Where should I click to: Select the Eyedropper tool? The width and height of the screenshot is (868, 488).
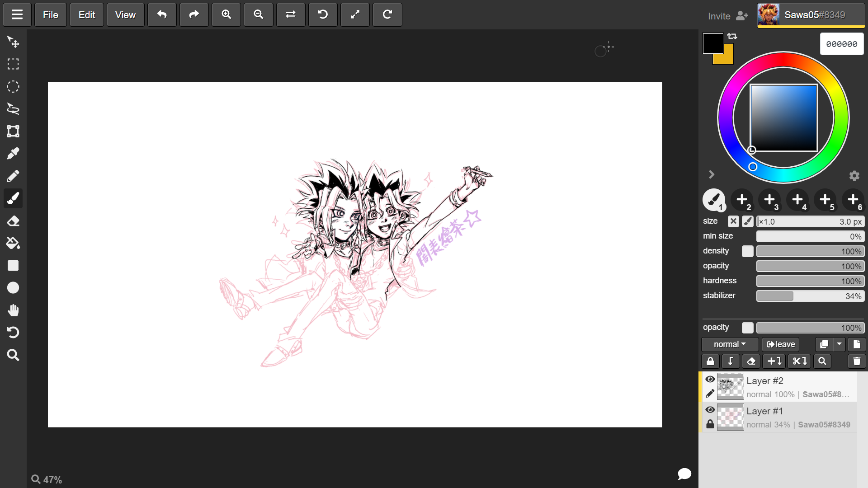pyautogui.click(x=13, y=154)
